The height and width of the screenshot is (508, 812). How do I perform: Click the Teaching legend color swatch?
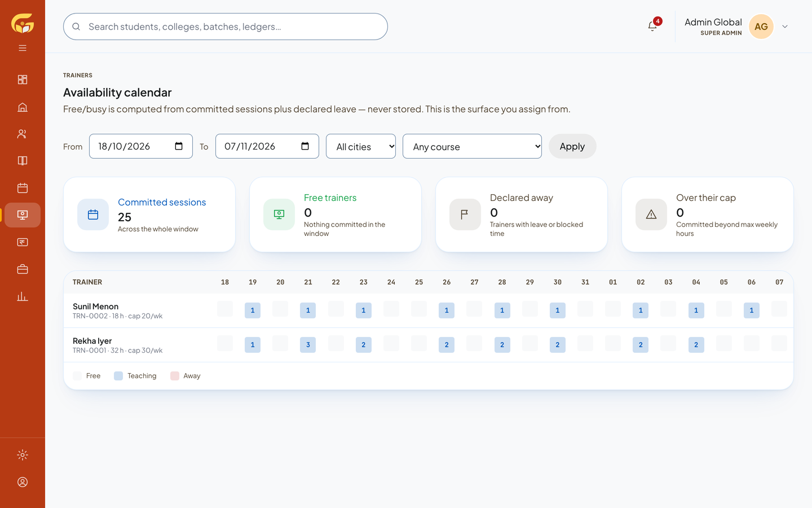(118, 376)
